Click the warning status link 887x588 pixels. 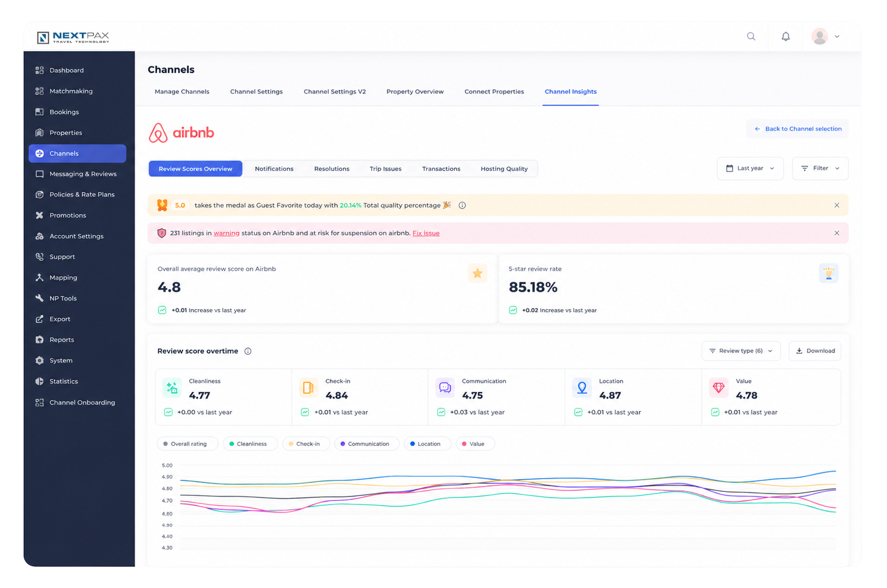point(226,233)
